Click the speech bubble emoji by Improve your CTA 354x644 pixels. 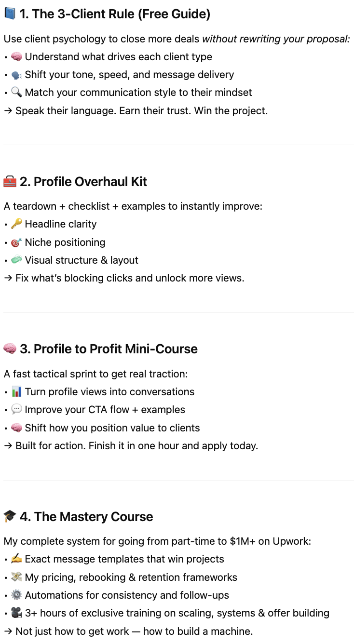pos(16,410)
